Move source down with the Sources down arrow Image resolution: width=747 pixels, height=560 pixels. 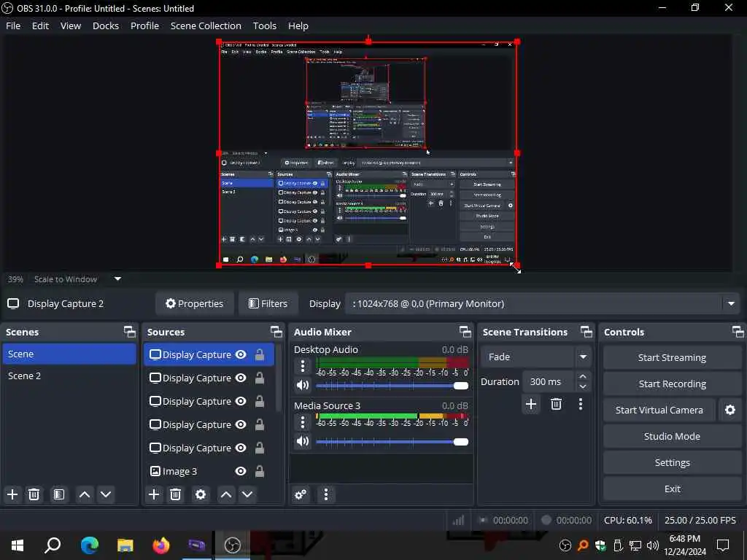247,494
